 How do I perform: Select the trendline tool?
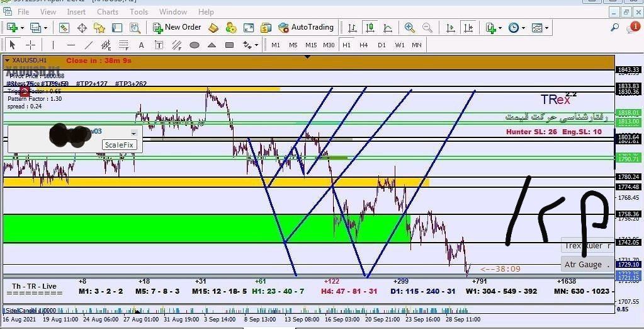click(x=88, y=45)
